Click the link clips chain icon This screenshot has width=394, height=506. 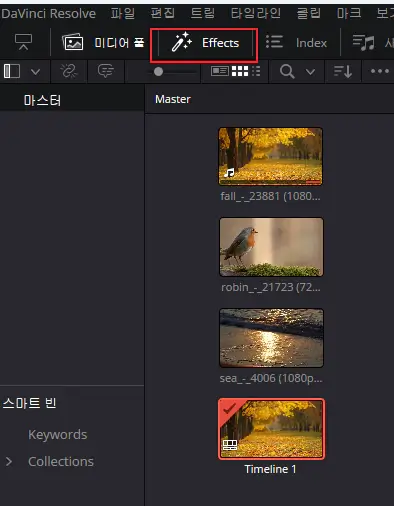pyautogui.click(x=68, y=71)
